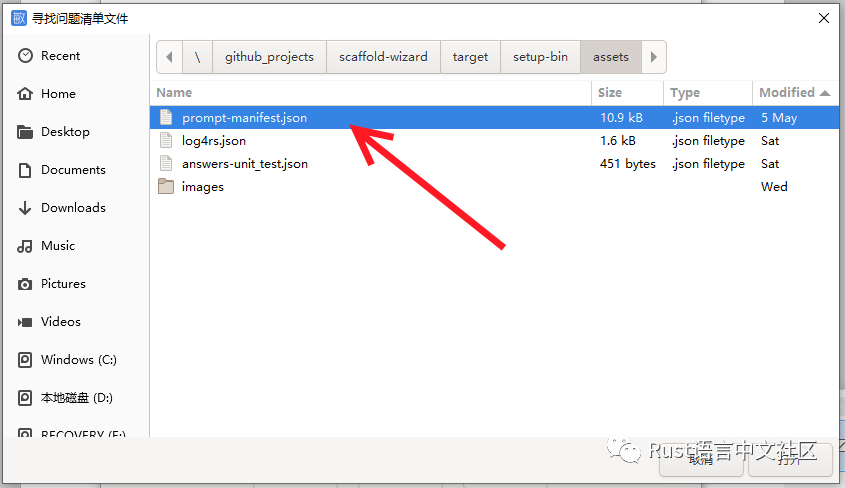Select prompt-manifest.json file
Viewport: 845px width, 488px height.
point(495,117)
